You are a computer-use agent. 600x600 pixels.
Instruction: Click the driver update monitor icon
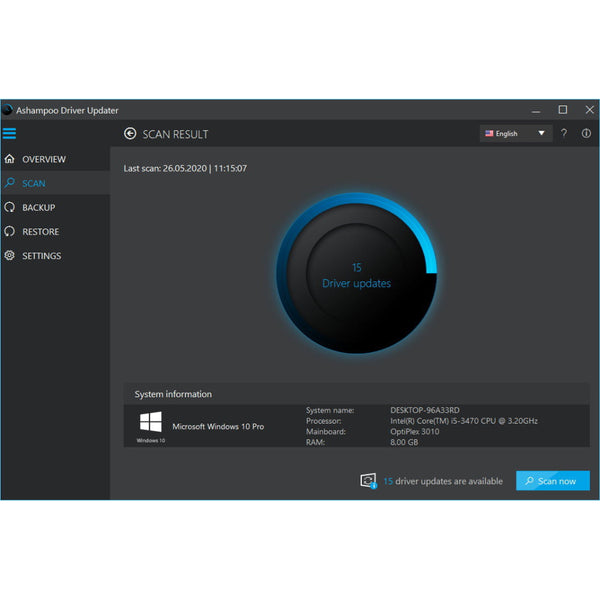(368, 481)
